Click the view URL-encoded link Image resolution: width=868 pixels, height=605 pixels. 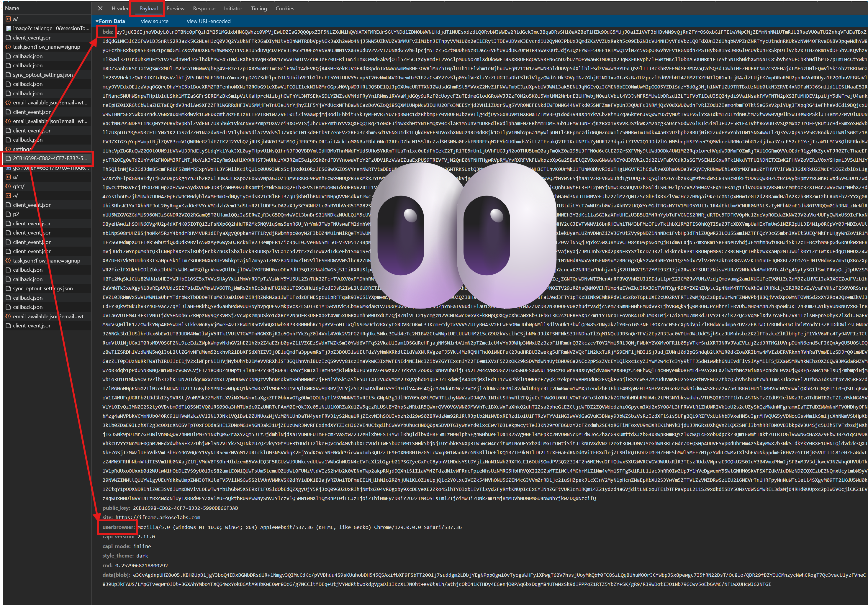(x=208, y=22)
